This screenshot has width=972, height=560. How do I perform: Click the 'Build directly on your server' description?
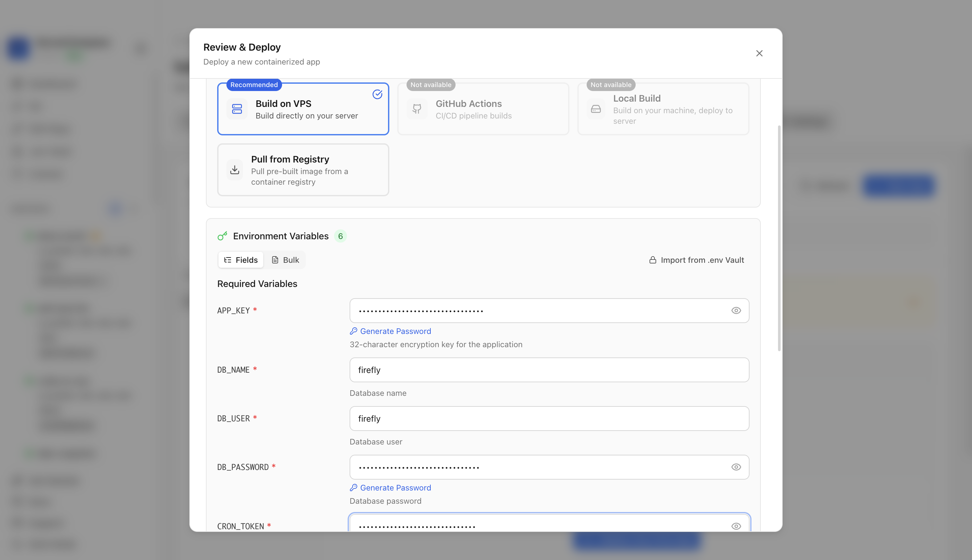307,116
